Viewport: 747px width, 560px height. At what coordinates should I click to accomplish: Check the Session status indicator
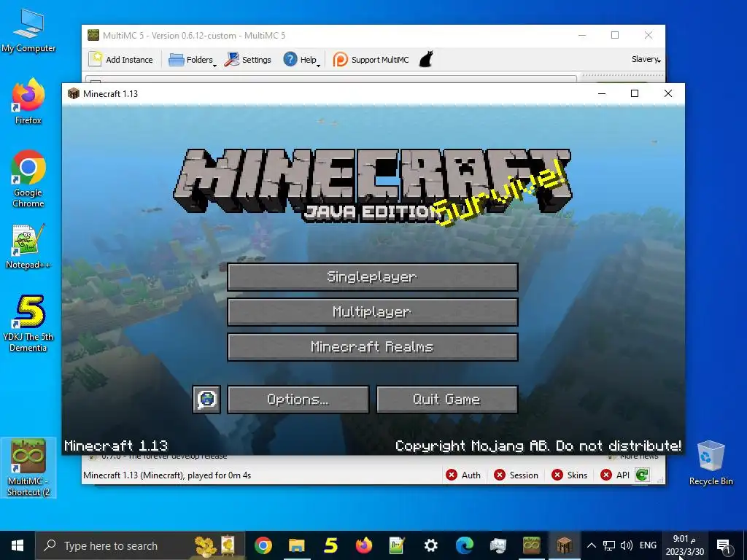[516, 475]
